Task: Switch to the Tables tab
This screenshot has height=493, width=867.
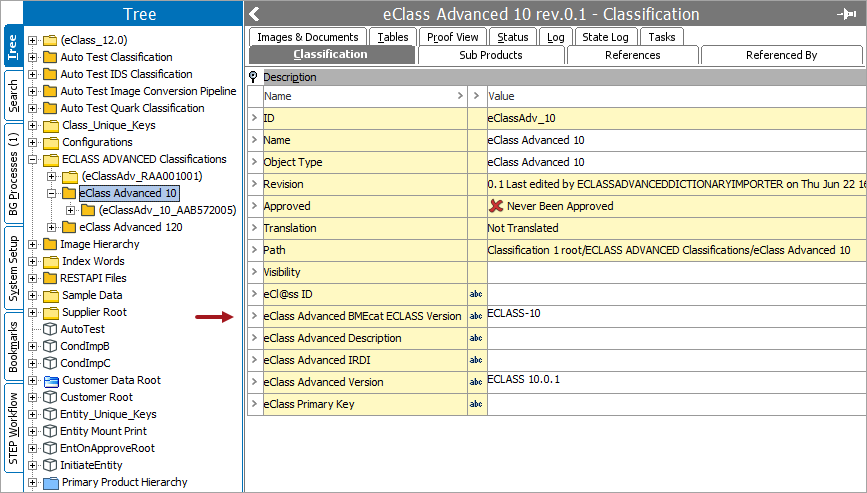Action: 393,36
